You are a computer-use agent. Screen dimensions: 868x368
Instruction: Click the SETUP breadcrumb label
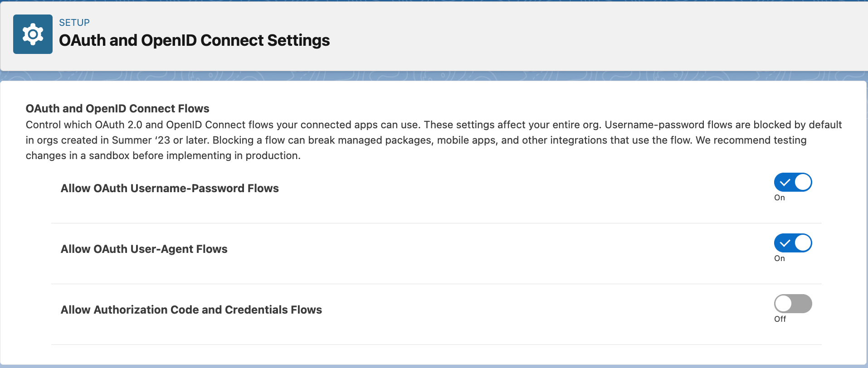pyautogui.click(x=74, y=23)
